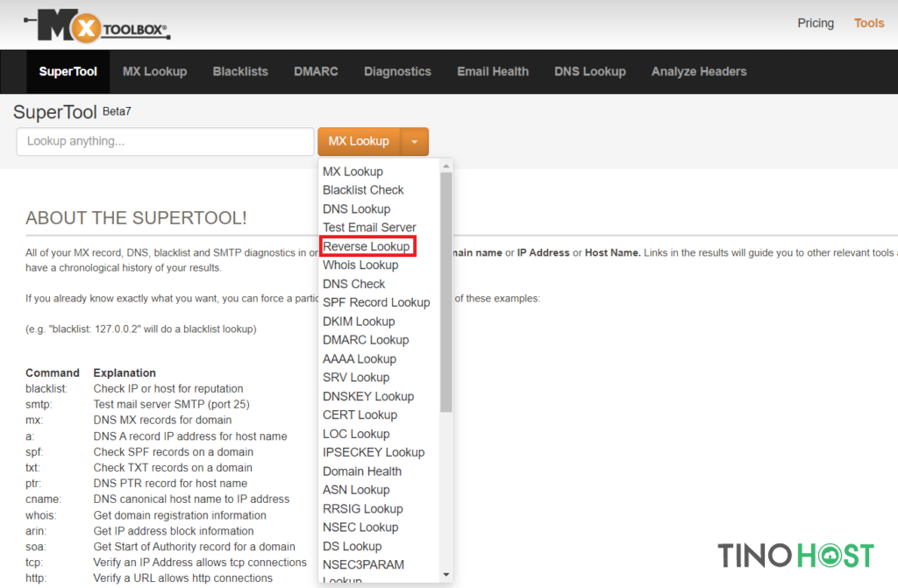Image resolution: width=898 pixels, height=588 pixels.
Task: Click the 'tcp:' command text
Action: click(34, 563)
